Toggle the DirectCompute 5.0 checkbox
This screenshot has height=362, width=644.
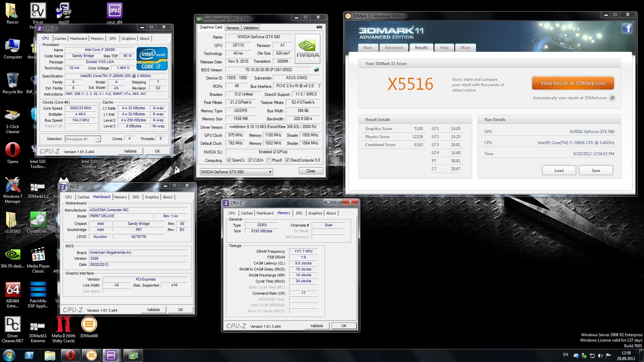tap(287, 160)
